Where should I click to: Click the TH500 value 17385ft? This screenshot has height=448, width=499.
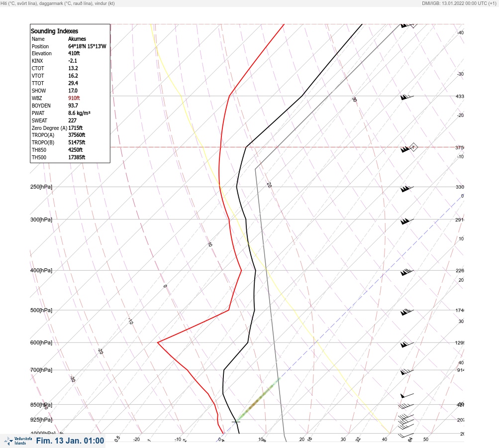point(77,157)
